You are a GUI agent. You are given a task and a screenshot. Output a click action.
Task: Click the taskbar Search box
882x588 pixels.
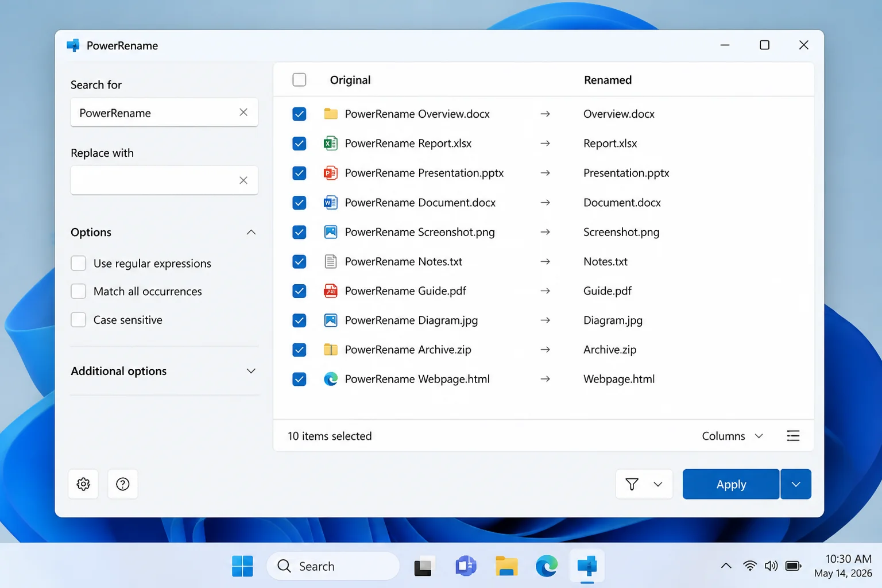pyautogui.click(x=333, y=566)
